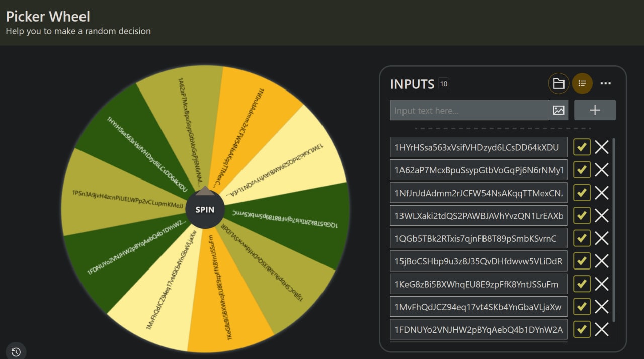Open the three-dot more options menu
This screenshot has height=359, width=644.
coord(606,83)
